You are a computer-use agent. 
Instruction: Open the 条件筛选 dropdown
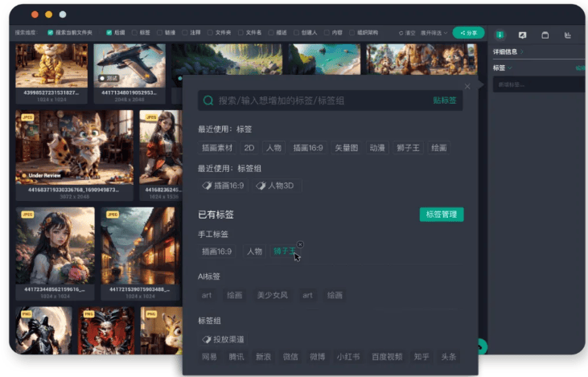point(434,33)
